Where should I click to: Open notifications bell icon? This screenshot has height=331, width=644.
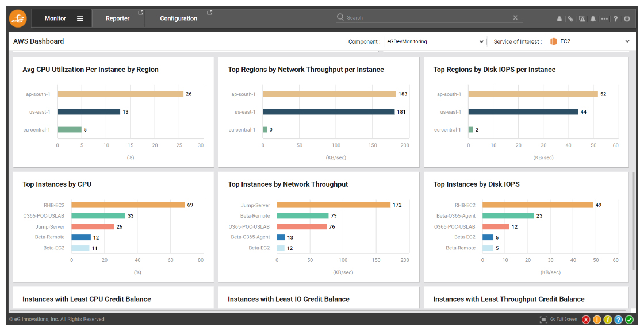click(593, 18)
